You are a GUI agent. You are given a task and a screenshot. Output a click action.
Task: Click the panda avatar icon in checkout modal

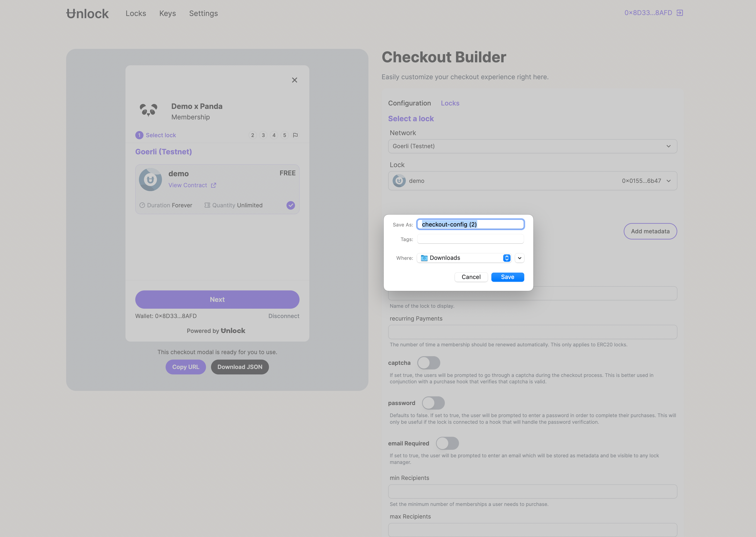click(x=149, y=111)
